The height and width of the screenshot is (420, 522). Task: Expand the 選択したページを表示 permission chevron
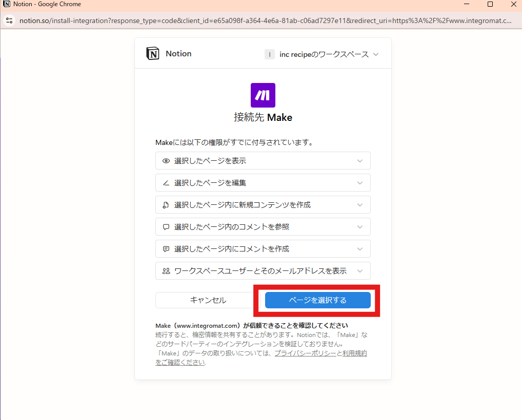pos(360,161)
